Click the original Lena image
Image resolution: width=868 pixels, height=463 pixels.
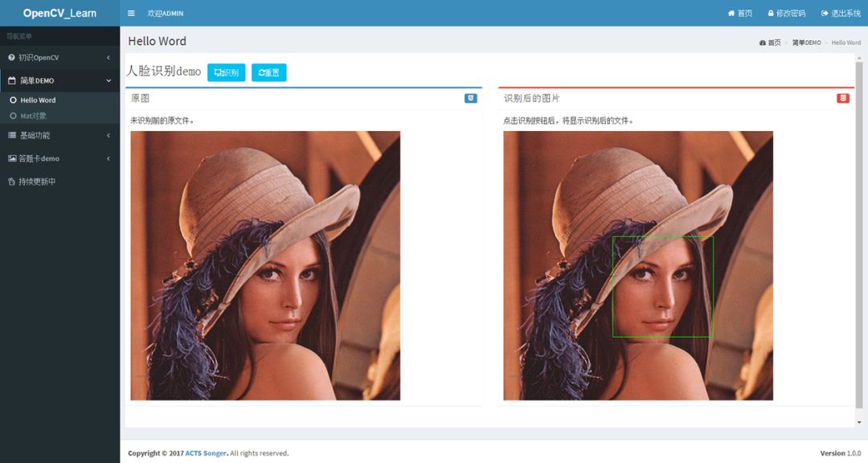(x=265, y=265)
